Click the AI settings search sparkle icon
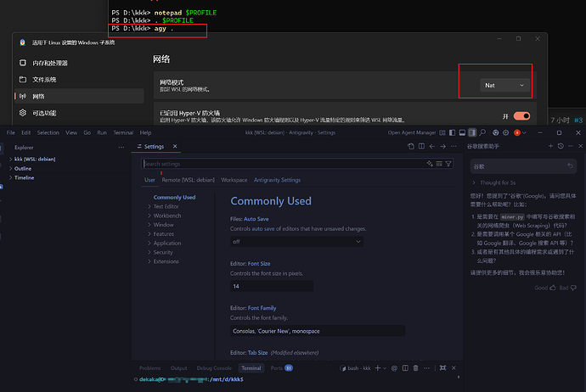 [x=430, y=164]
